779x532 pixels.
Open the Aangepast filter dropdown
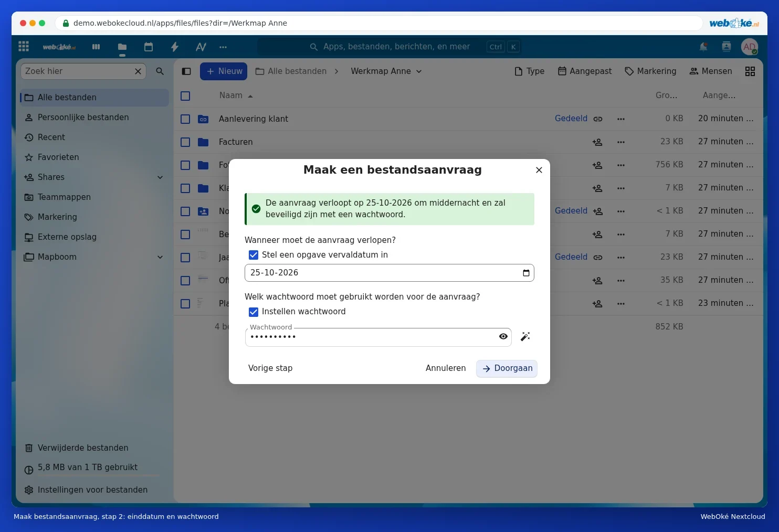coord(585,71)
